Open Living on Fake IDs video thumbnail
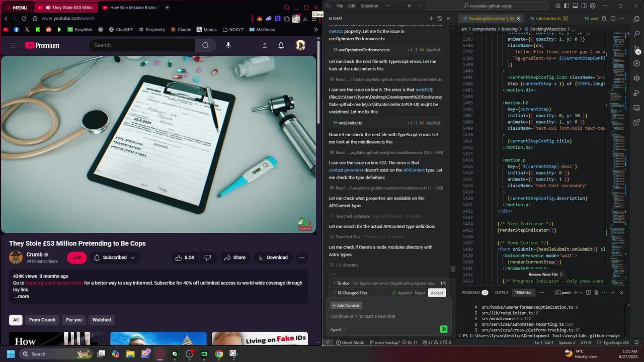Screen dimensions: 644x362 click(260, 338)
